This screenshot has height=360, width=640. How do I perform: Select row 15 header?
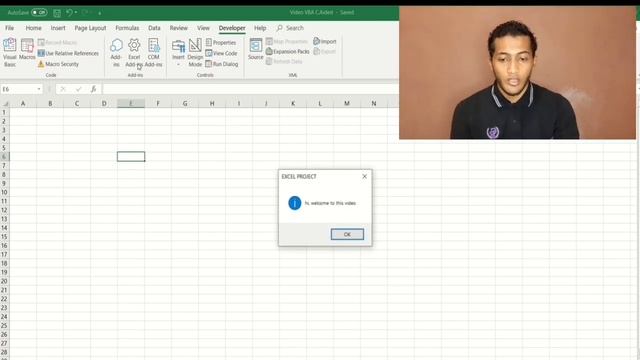point(4,237)
